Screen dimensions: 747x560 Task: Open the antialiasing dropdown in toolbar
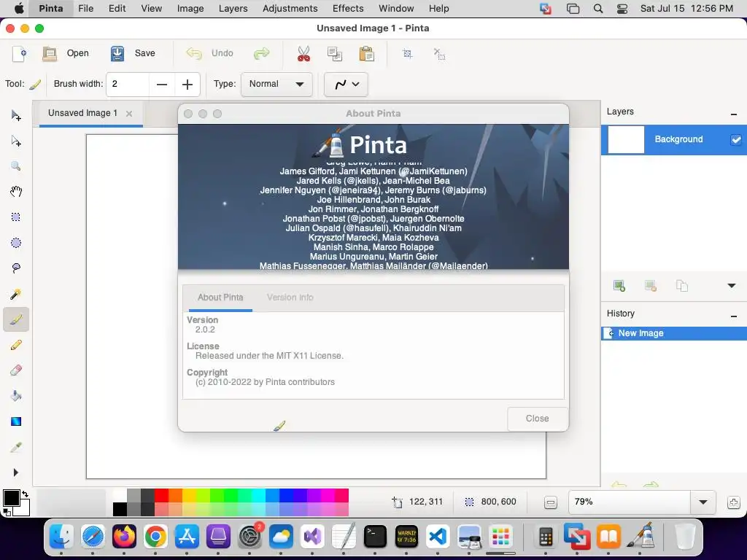(346, 85)
